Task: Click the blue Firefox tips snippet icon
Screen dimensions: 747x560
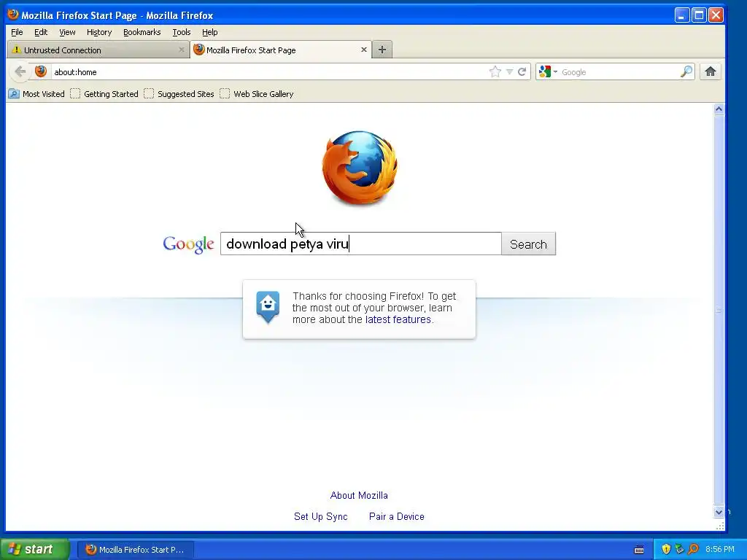Action: point(268,307)
